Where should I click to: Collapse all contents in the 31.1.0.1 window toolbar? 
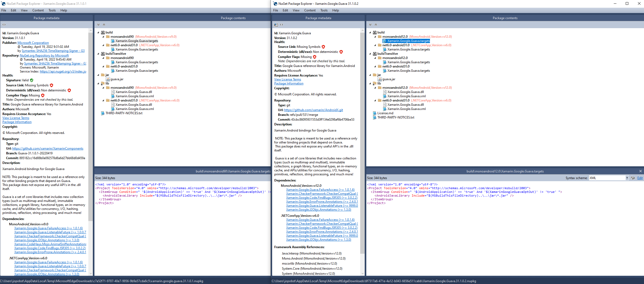104,25
